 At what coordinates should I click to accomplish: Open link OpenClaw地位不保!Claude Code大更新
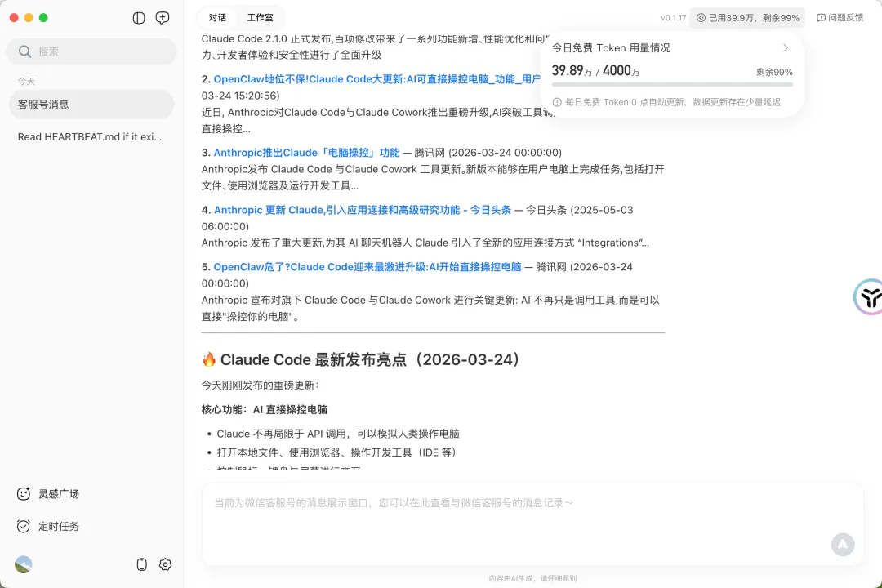[x=376, y=79]
